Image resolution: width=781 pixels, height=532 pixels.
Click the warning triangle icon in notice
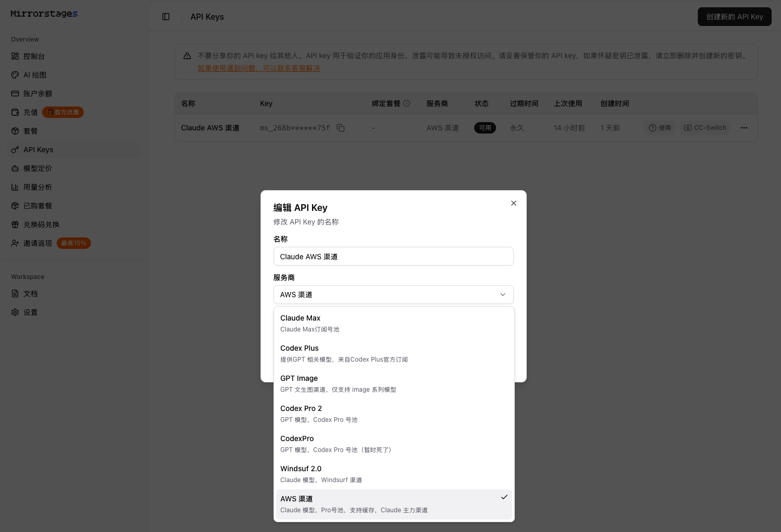[187, 56]
